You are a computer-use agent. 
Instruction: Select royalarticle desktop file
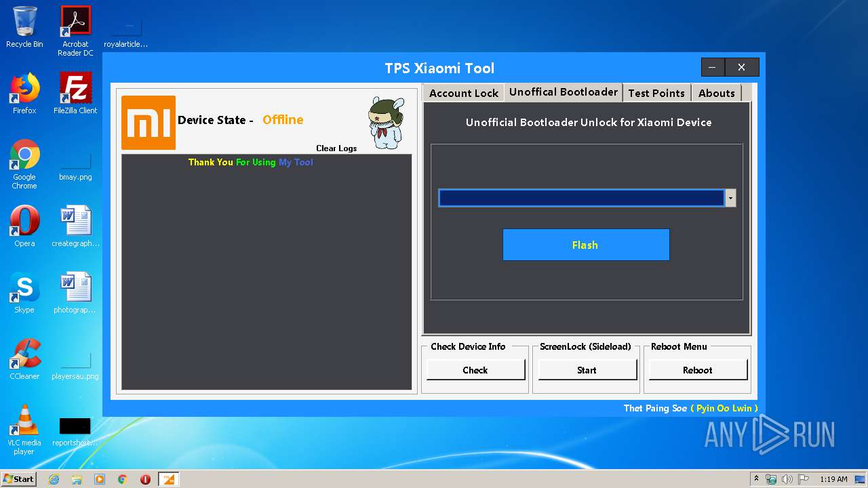coord(126,32)
